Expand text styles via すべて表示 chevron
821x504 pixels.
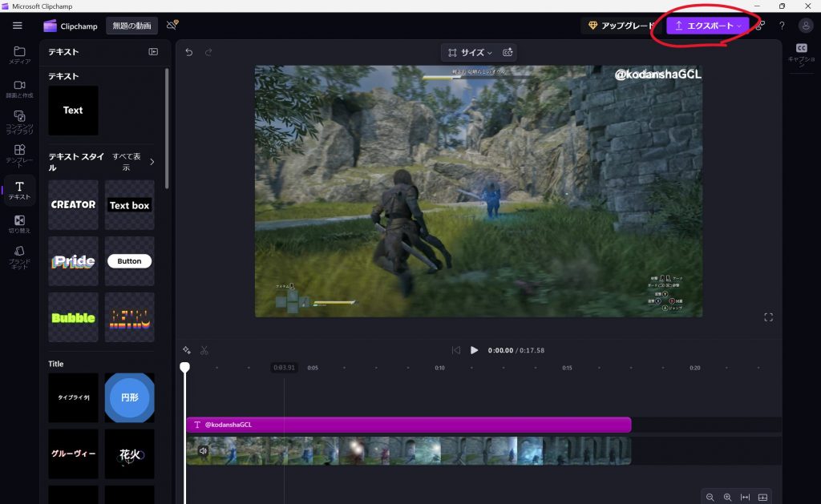tap(152, 162)
